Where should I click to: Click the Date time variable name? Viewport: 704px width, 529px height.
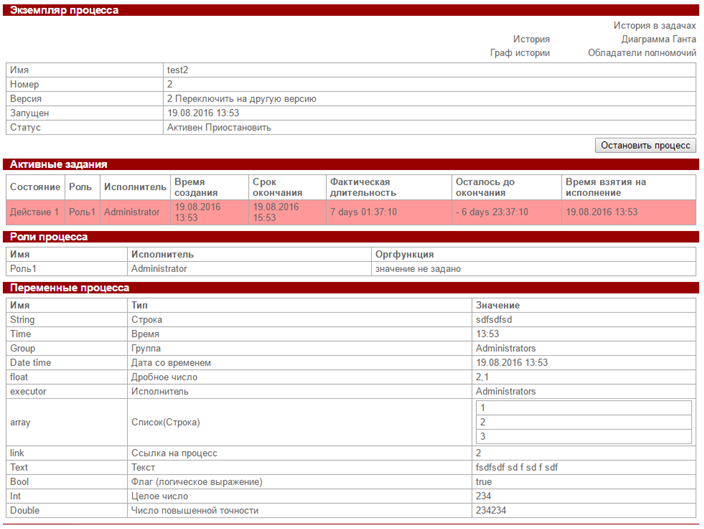[31, 363]
